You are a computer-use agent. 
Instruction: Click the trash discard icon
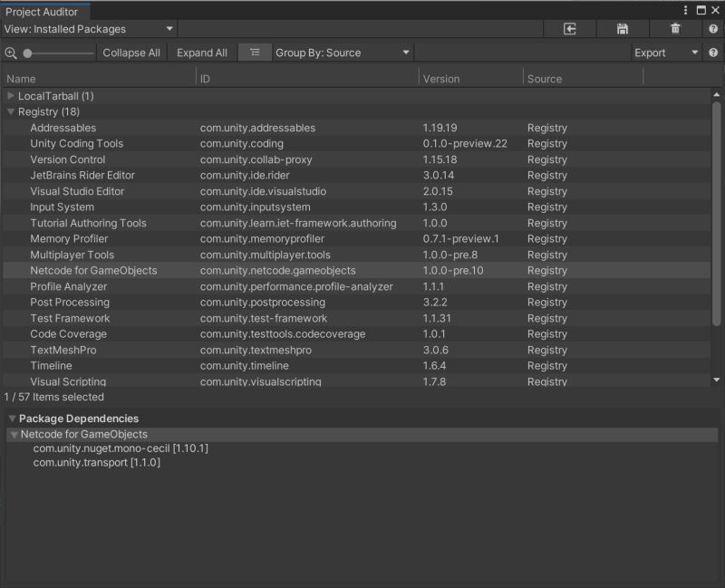pyautogui.click(x=675, y=29)
